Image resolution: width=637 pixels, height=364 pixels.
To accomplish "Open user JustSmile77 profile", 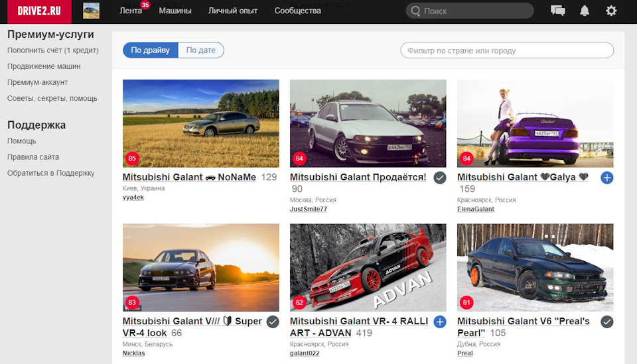I will [309, 210].
